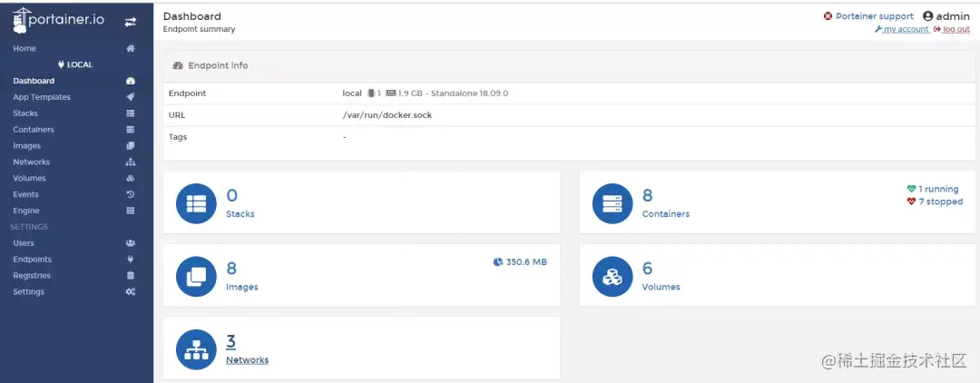Click the admin user avatar icon
Viewport: 980px width, 383px height.
coord(927,17)
